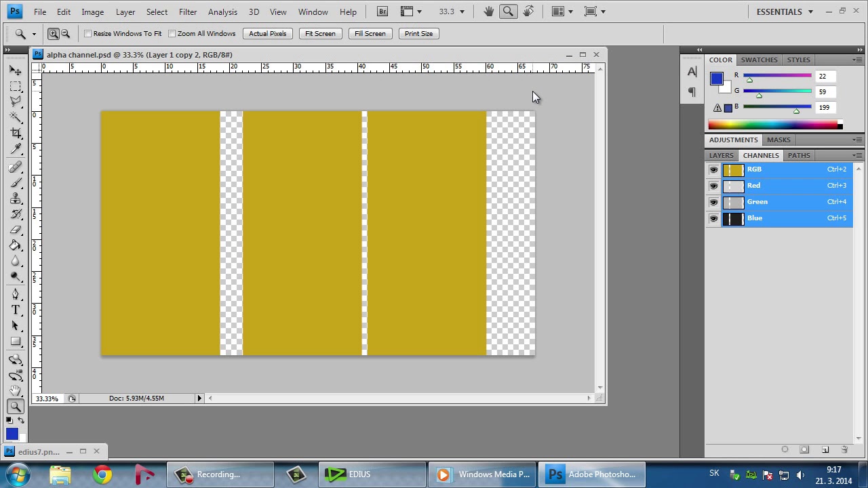This screenshot has width=868, height=488.
Task: Select the Magic Wand tool
Action: (16, 117)
